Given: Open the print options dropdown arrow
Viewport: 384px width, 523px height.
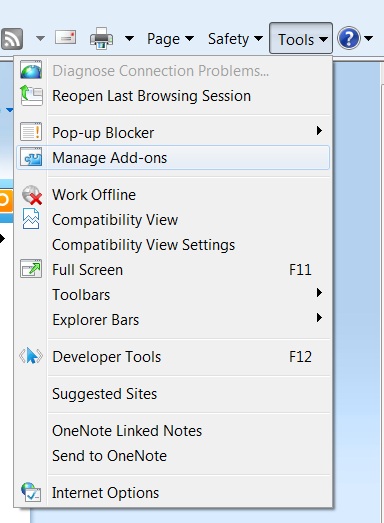Looking at the screenshot, I should click(129, 39).
